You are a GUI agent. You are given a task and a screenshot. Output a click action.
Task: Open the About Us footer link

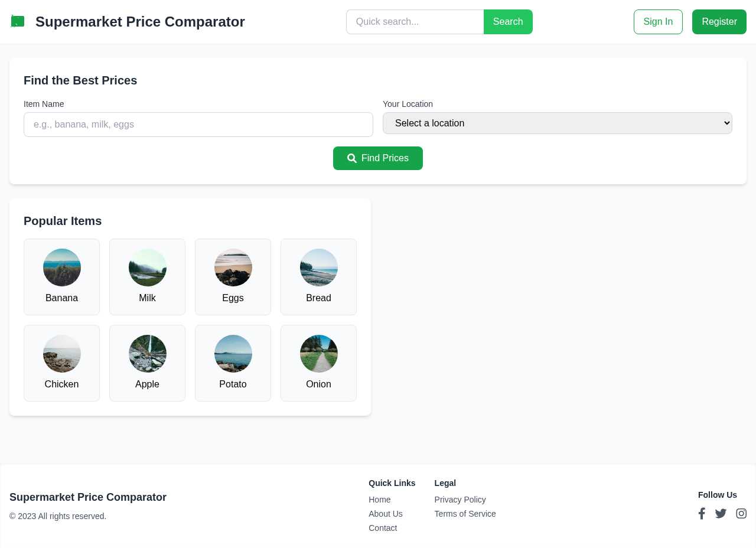coord(385,513)
